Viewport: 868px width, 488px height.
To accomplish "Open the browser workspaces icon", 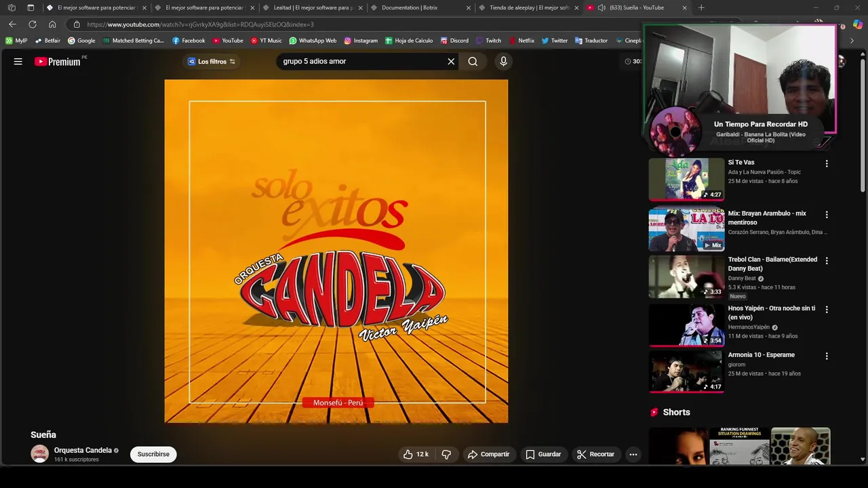I will point(12,7).
